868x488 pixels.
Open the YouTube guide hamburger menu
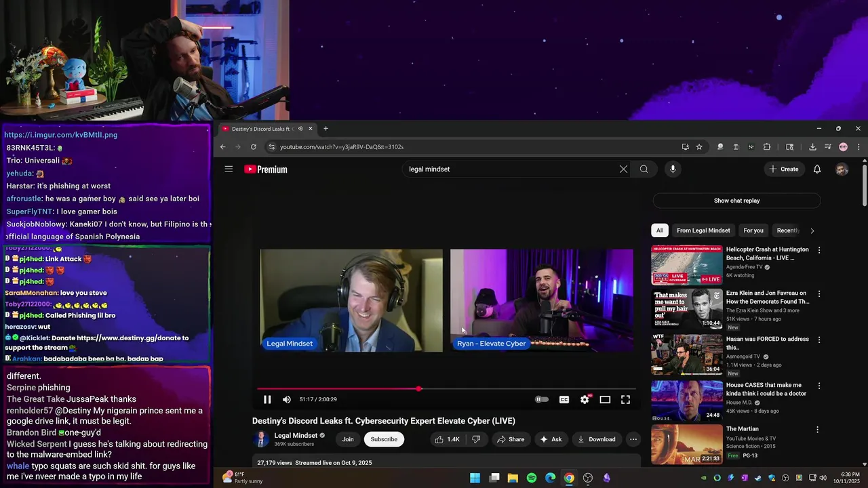pyautogui.click(x=229, y=169)
